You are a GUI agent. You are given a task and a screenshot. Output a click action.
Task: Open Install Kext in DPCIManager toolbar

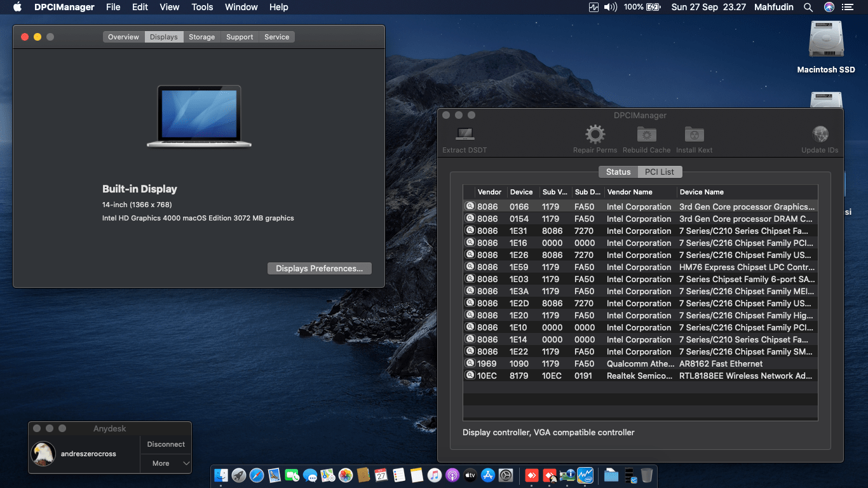[694, 135]
